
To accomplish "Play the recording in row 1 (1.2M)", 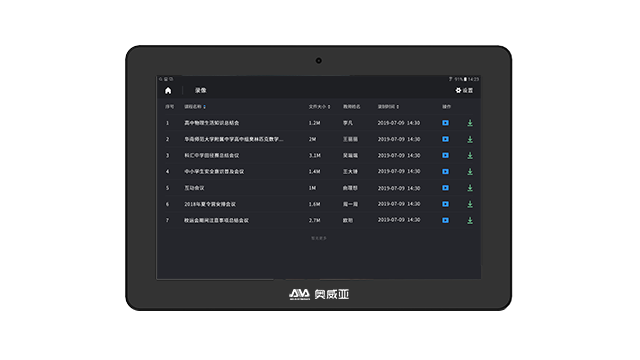I will [445, 123].
